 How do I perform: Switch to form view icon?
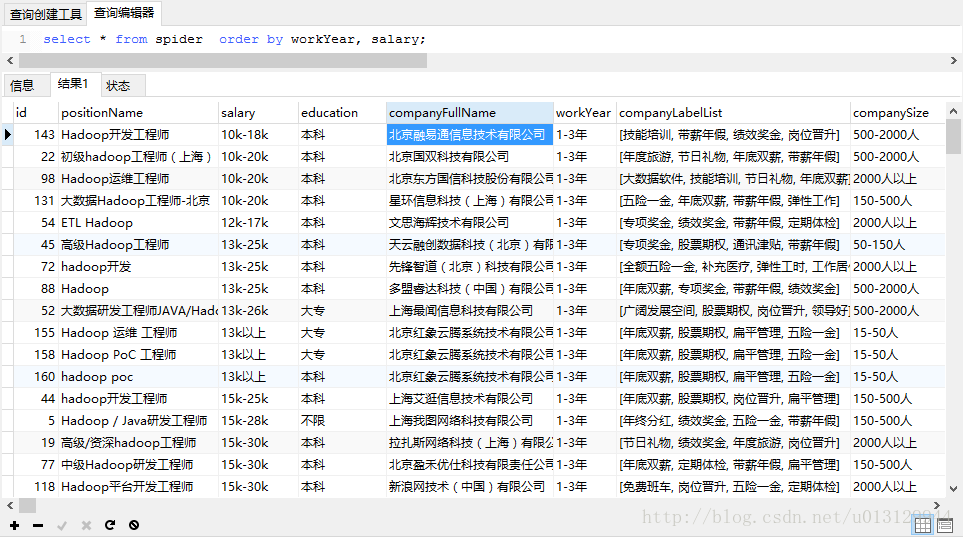pos(945,525)
